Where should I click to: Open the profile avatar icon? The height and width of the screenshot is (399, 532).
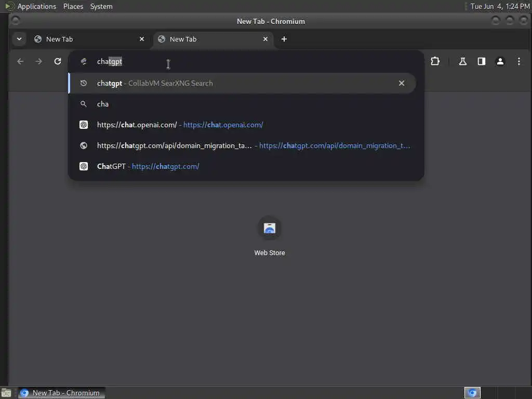coord(500,61)
